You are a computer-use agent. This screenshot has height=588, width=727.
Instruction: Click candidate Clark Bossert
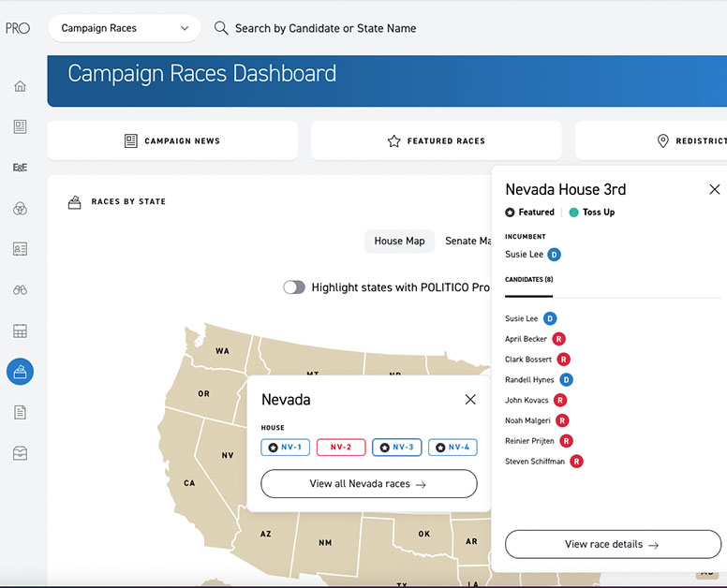click(528, 360)
